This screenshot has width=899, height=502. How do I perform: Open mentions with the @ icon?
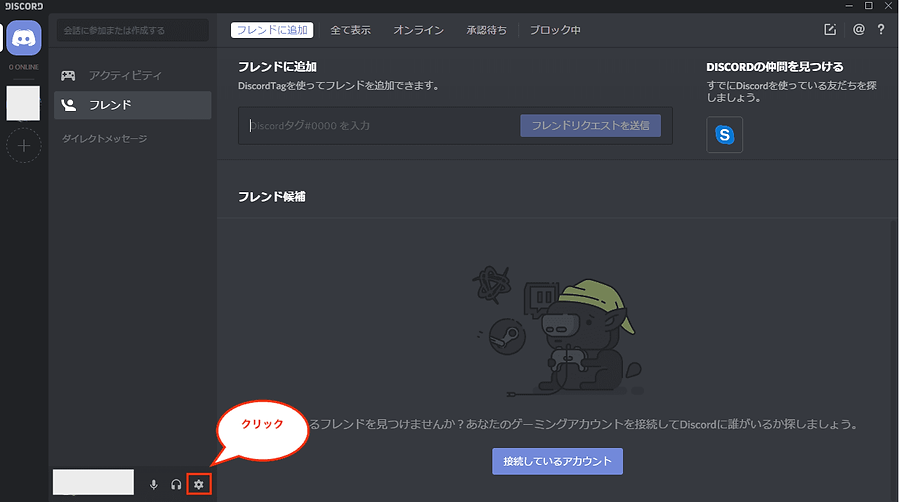click(x=858, y=29)
